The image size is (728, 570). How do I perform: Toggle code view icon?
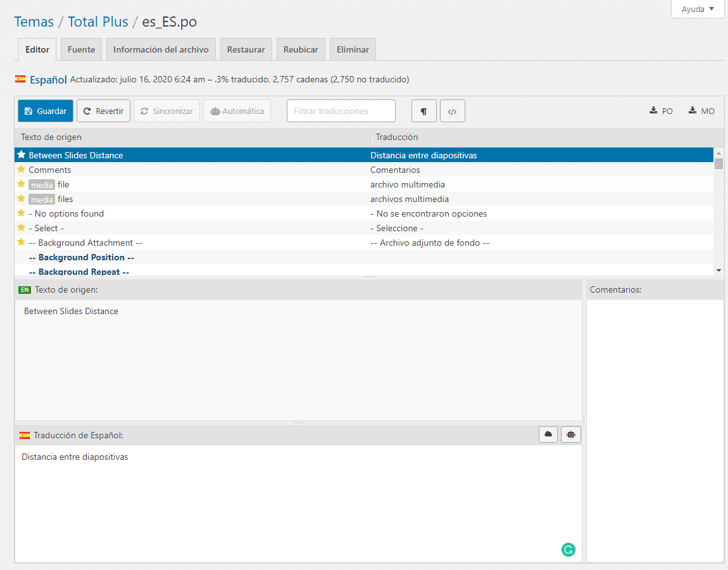[452, 111]
